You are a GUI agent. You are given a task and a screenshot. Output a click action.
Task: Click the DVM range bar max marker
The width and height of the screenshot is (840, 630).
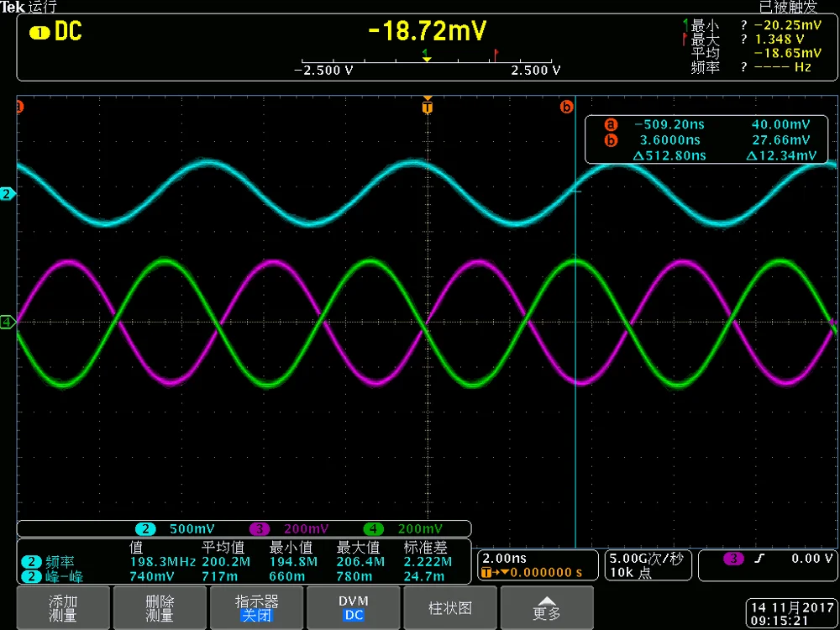pyautogui.click(x=496, y=54)
